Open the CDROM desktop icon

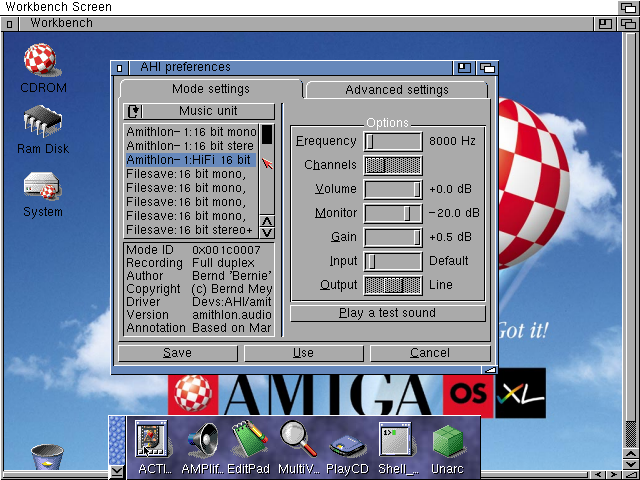click(43, 69)
